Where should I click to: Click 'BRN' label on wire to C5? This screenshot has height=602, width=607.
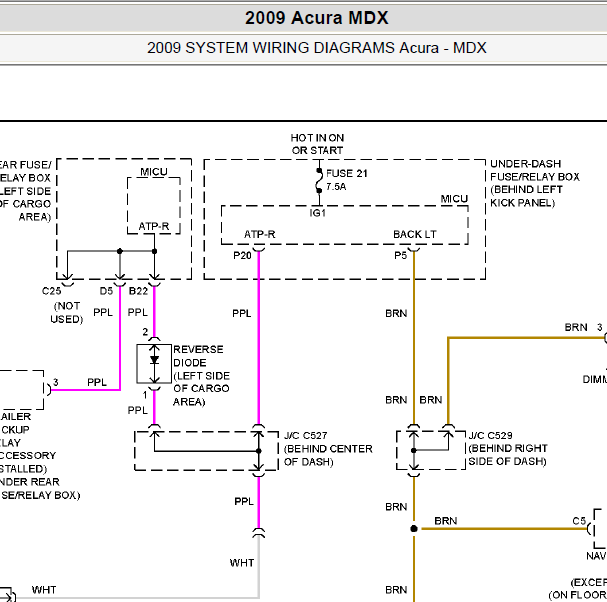point(446,521)
